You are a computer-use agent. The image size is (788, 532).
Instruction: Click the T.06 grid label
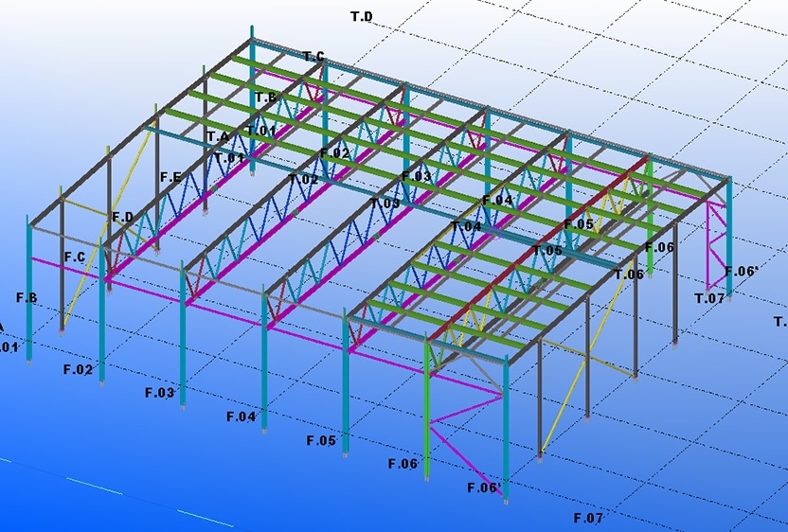(x=629, y=275)
